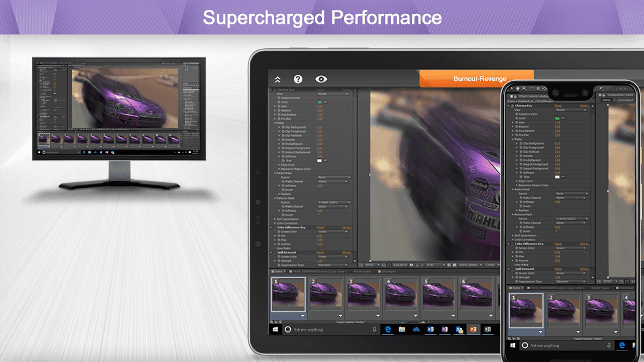Screen dimensions: 644x362
Task: Open Microsoft Edge from the tablet taskbar
Action: pos(388,330)
